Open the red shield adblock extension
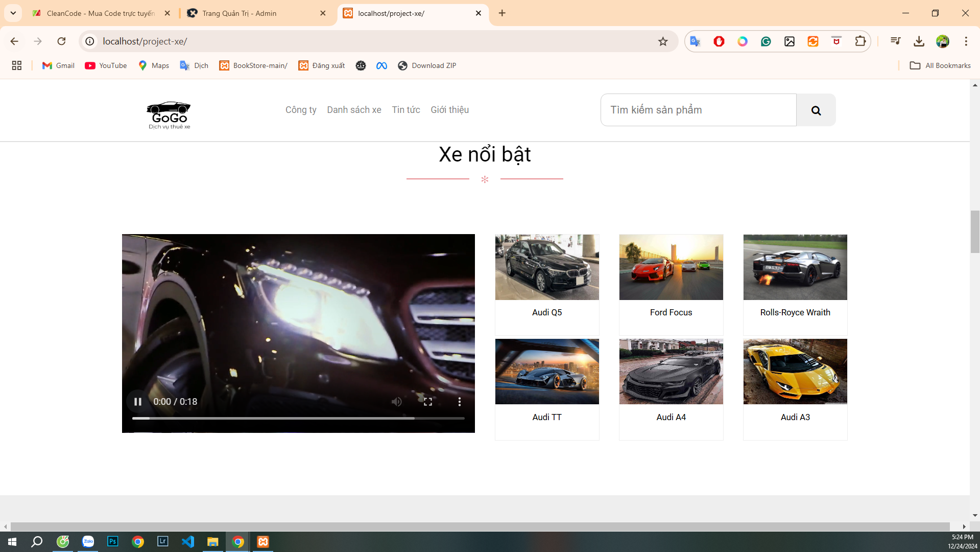980x552 pixels. click(719, 41)
